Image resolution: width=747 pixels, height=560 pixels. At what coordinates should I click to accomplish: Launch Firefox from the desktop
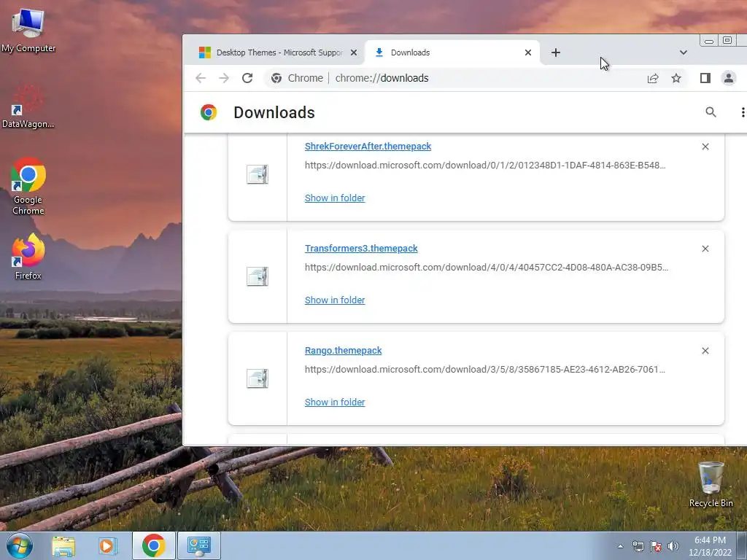pyautogui.click(x=28, y=256)
